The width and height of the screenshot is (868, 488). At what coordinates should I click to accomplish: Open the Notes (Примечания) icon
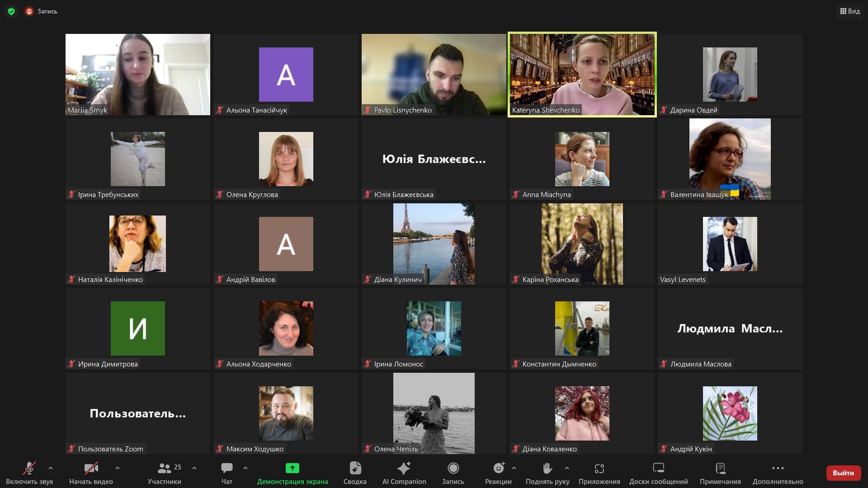(720, 468)
